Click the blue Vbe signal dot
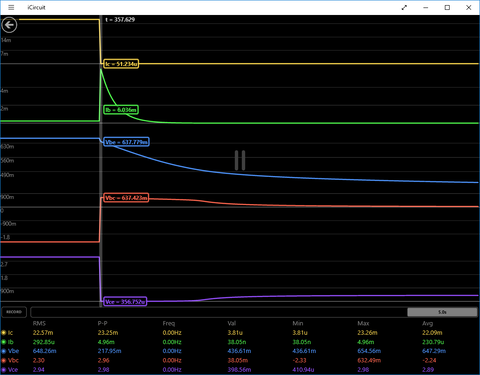The image size is (480, 375). (x=4, y=351)
